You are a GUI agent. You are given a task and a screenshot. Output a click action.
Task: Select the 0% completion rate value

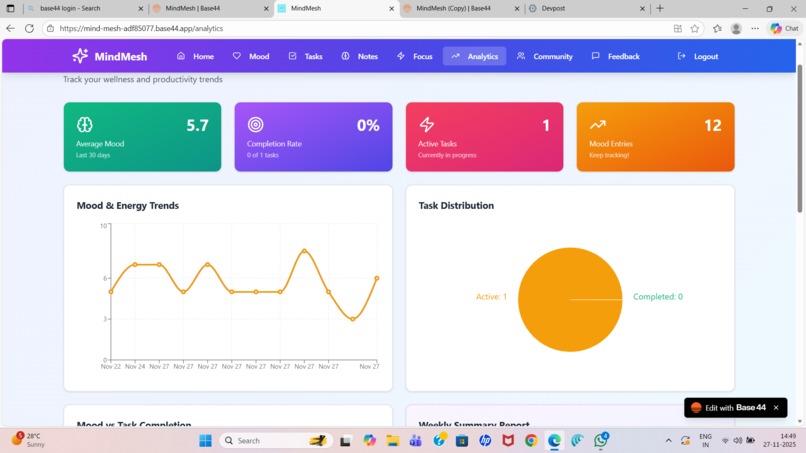tap(368, 125)
